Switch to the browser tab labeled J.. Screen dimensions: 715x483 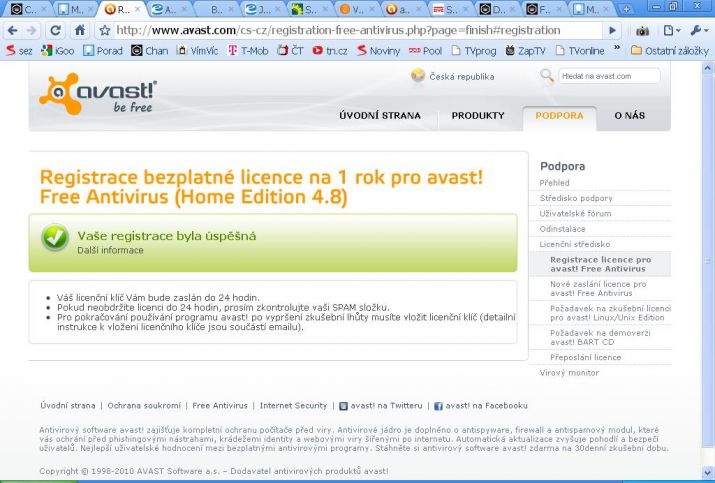pos(262,9)
